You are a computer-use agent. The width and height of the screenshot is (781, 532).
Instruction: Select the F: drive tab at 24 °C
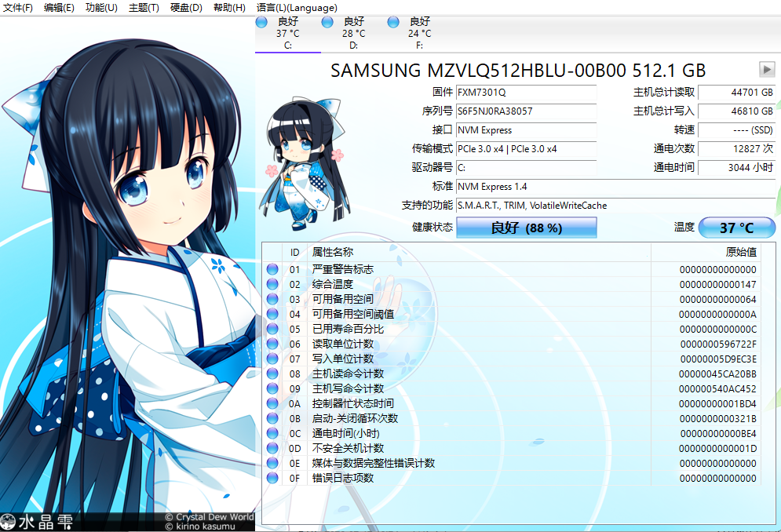(419, 34)
